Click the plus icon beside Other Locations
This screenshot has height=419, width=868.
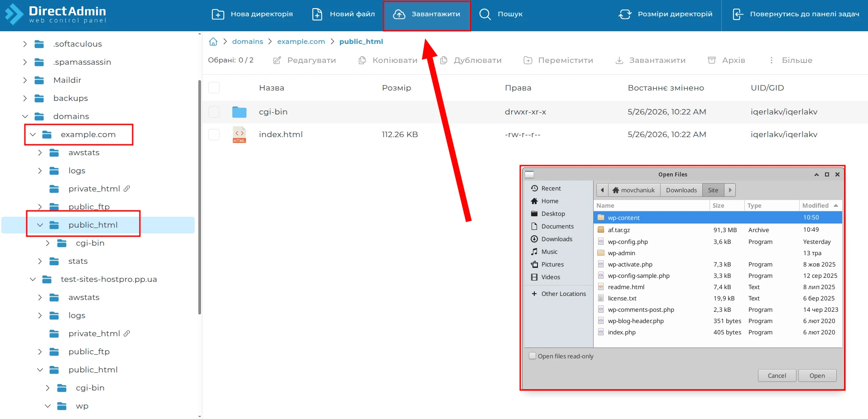point(534,294)
